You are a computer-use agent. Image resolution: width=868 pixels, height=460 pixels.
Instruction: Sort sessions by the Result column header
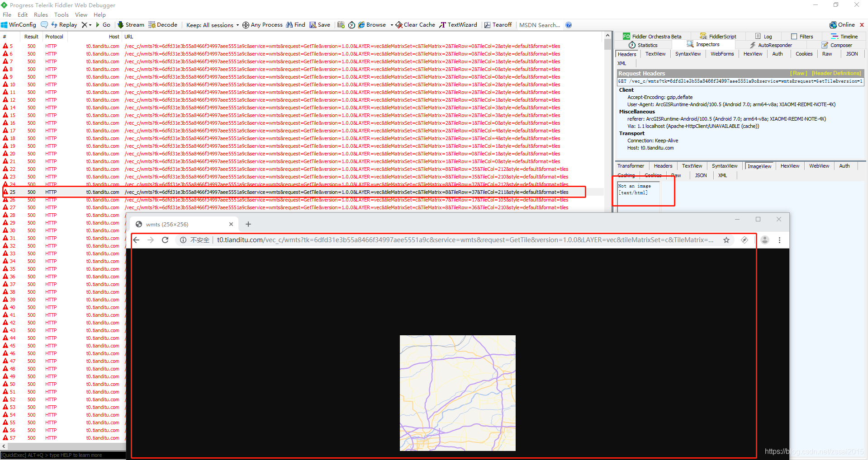point(31,37)
